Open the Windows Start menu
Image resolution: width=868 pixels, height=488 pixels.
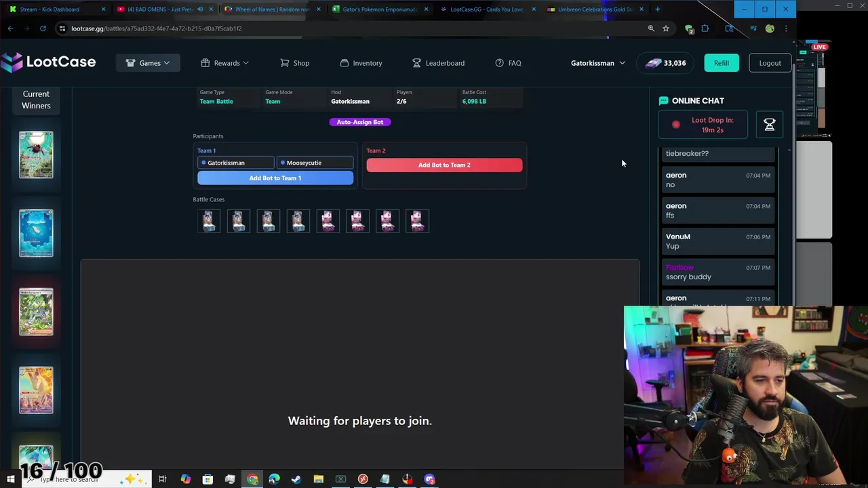10,479
